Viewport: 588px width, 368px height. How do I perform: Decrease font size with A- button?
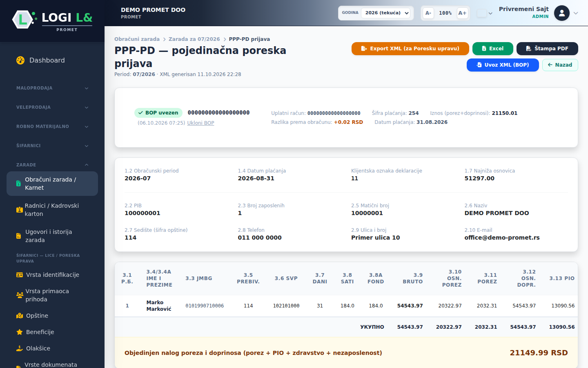(428, 13)
